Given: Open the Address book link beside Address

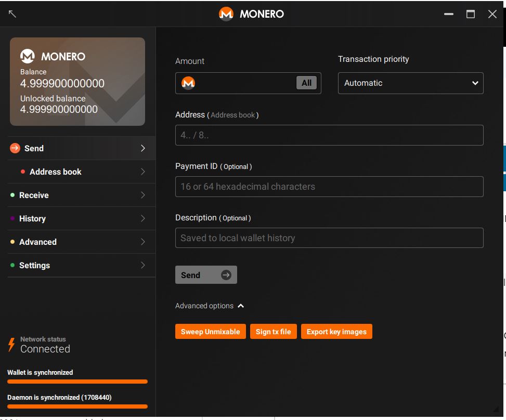Looking at the screenshot, I should click(232, 115).
